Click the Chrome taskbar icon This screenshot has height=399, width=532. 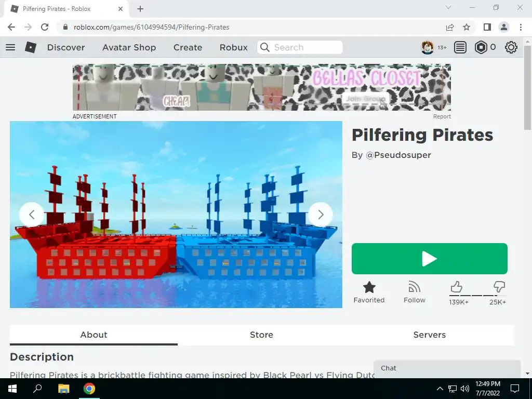[89, 389]
